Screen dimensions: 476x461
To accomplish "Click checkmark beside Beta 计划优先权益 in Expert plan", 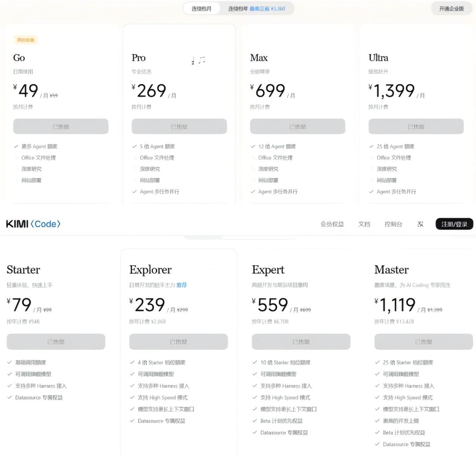I will coord(255,420).
